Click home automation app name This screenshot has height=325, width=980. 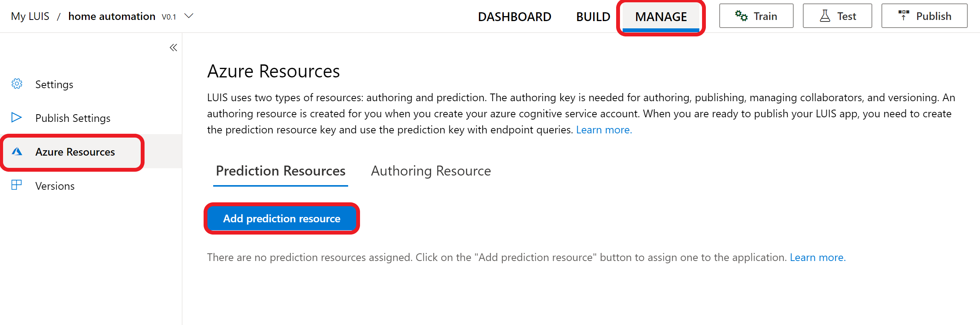(x=112, y=16)
